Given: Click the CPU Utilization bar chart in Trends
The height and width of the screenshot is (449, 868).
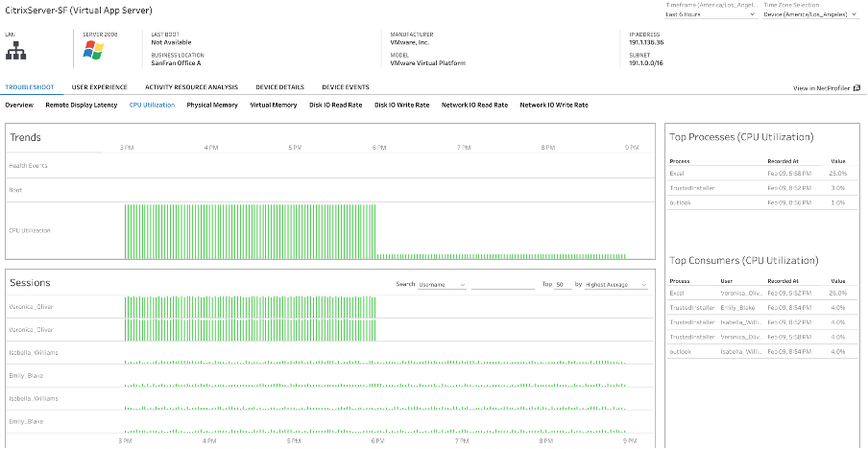Looking at the screenshot, I should tap(375, 231).
